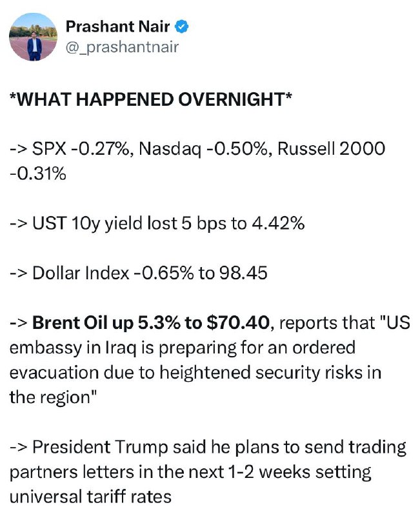The width and height of the screenshot is (420, 516).
Task: Open the Prashant Nair display name
Action: point(118,26)
